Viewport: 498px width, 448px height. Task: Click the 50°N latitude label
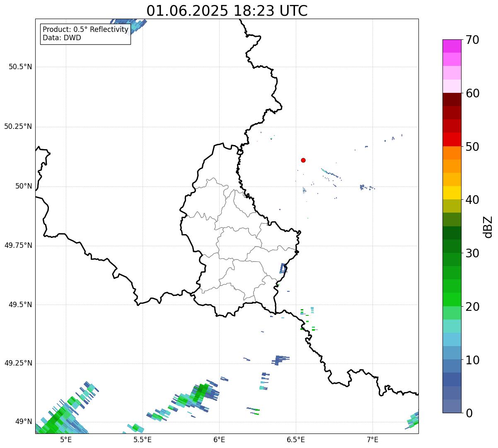click(24, 186)
